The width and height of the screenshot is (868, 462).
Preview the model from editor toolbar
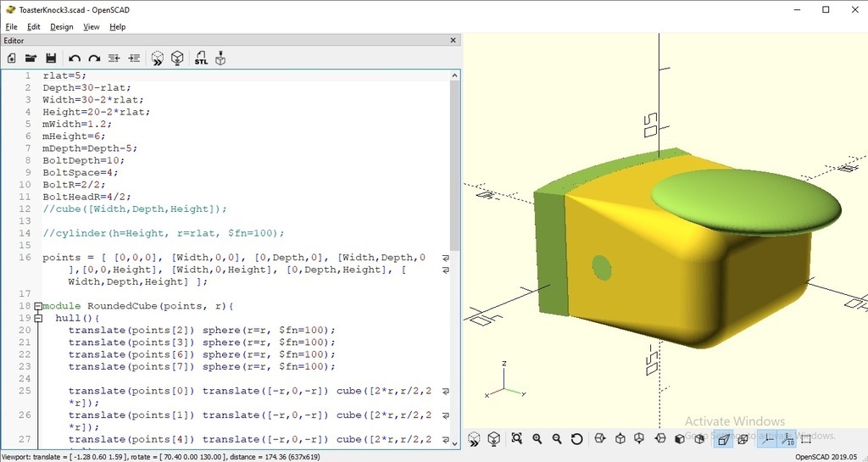158,58
